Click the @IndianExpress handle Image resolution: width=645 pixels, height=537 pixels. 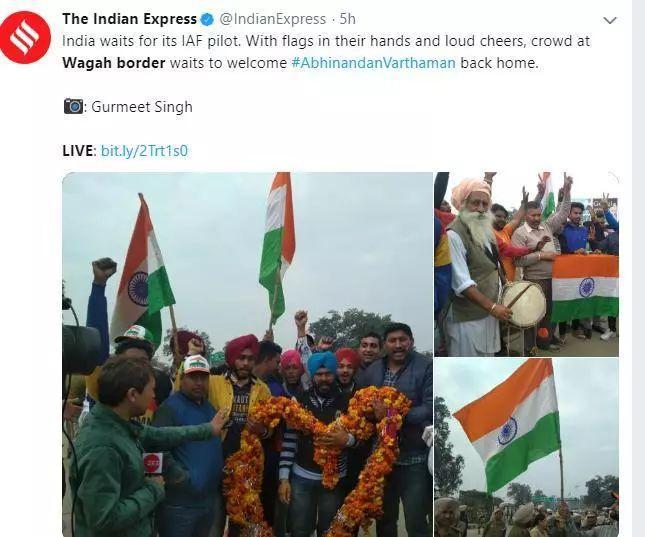point(273,19)
